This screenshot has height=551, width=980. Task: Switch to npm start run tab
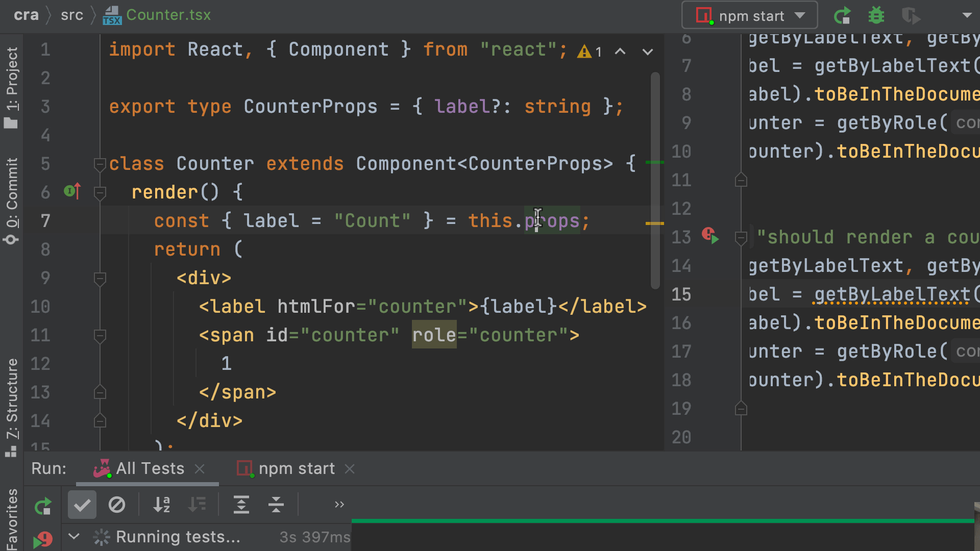[296, 468]
